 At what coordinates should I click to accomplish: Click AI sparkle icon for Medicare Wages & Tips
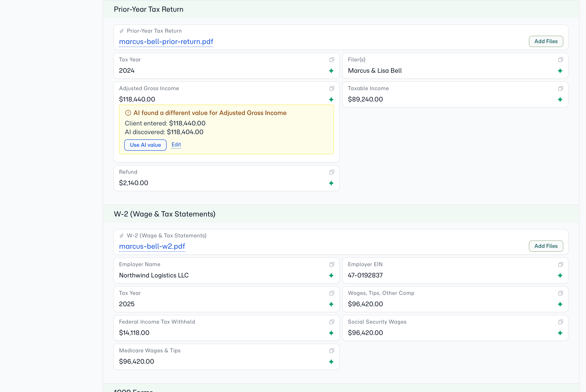pos(331,362)
